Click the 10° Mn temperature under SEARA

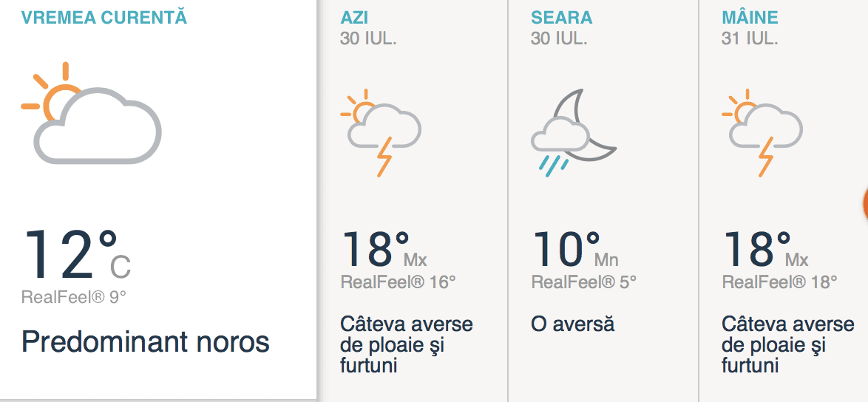point(574,250)
